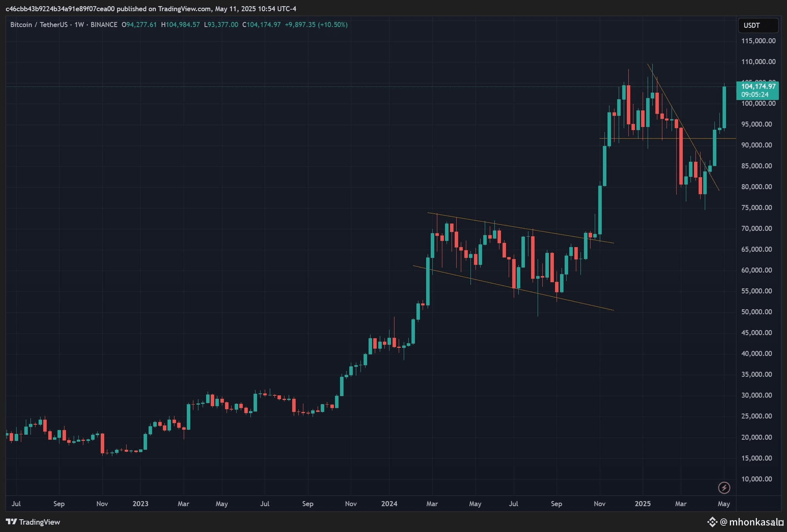
Task: Click the close value C104,174.97 in the legend
Action: point(261,25)
